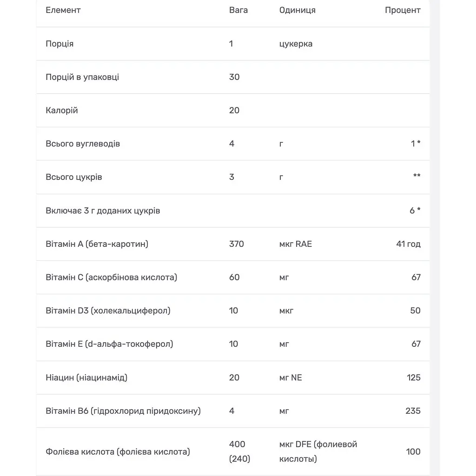Image resolution: width=476 pixels, height=476 pixels.
Task: Click the цукерка unit cell
Action: (296, 44)
